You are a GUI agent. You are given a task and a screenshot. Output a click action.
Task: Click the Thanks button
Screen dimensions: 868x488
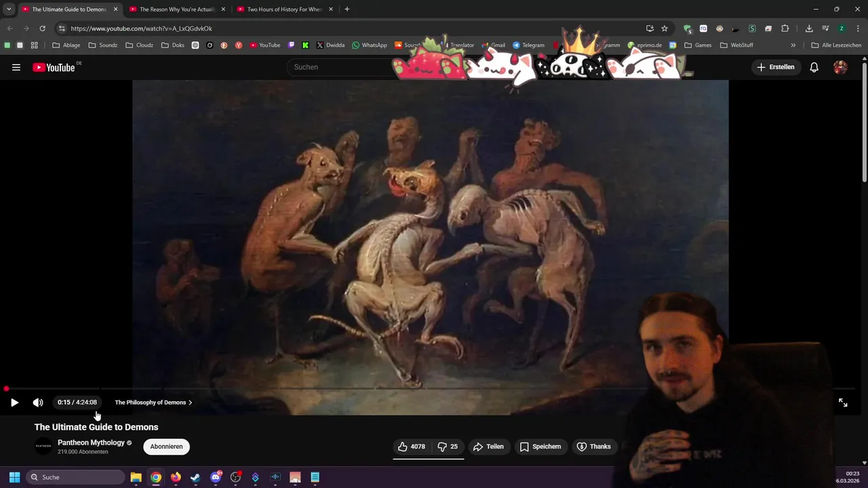point(593,447)
